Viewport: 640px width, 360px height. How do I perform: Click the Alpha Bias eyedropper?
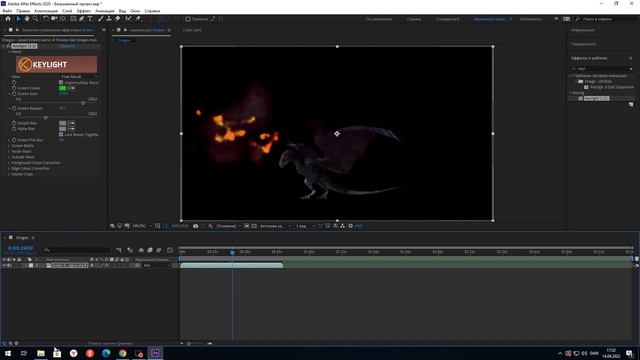[71, 129]
